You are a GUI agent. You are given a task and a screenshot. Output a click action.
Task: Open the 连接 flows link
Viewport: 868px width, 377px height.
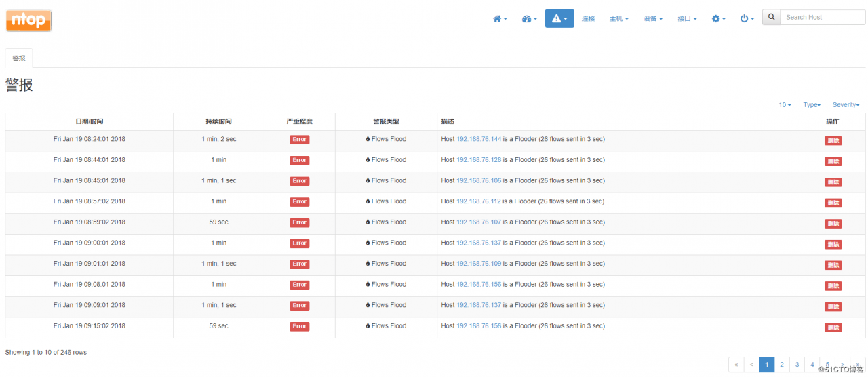(588, 19)
